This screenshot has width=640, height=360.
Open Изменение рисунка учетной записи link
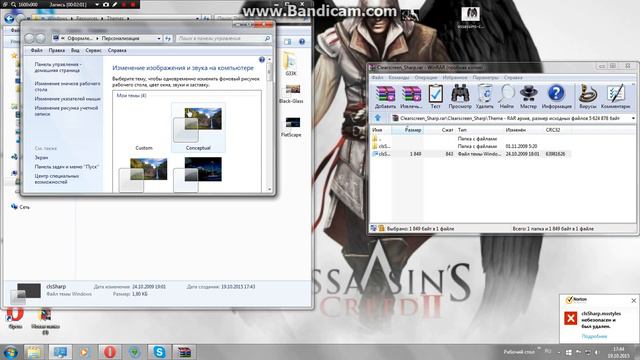pyautogui.click(x=66, y=111)
